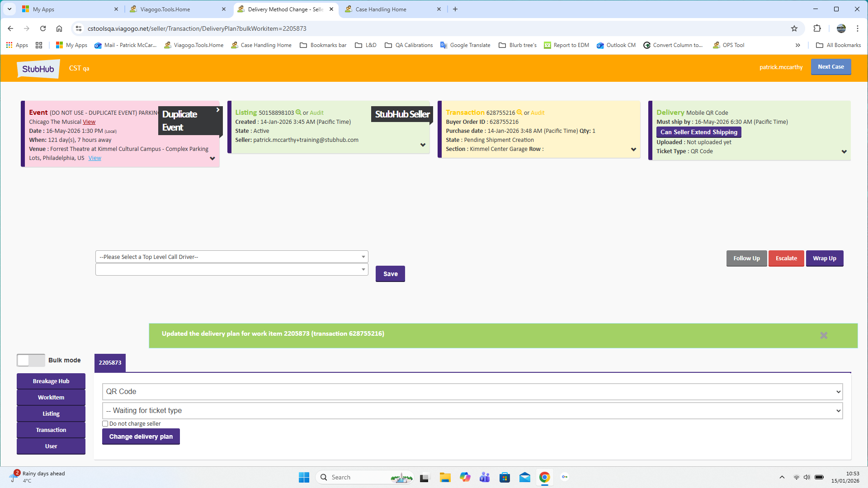
Task: Expand the Delivery card details chevron
Action: click(x=844, y=152)
